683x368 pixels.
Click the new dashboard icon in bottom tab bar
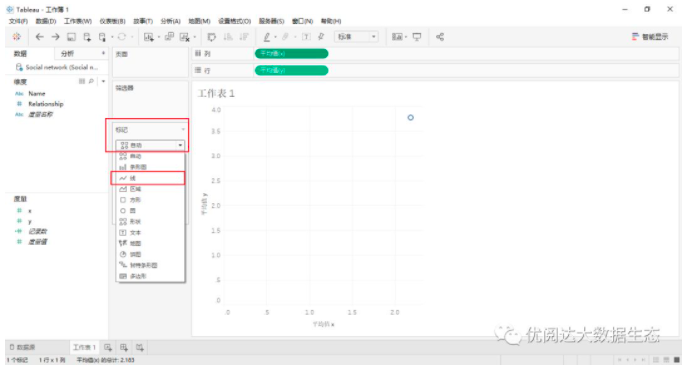pyautogui.click(x=124, y=347)
